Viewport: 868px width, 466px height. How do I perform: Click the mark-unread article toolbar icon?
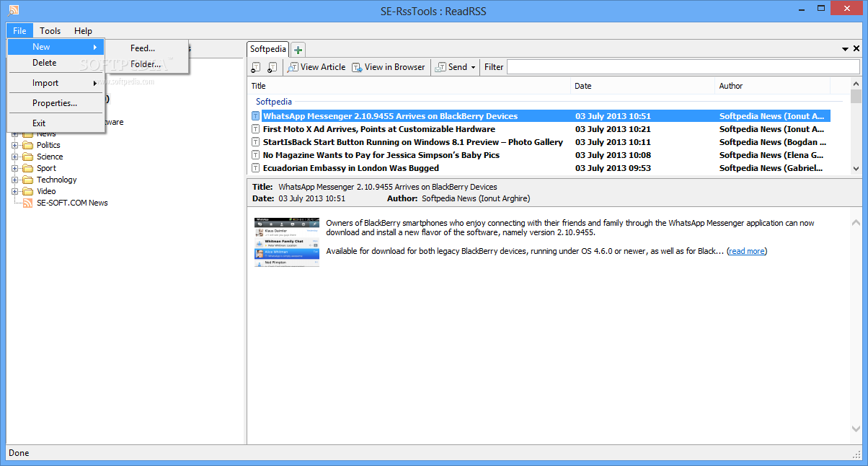pos(256,67)
